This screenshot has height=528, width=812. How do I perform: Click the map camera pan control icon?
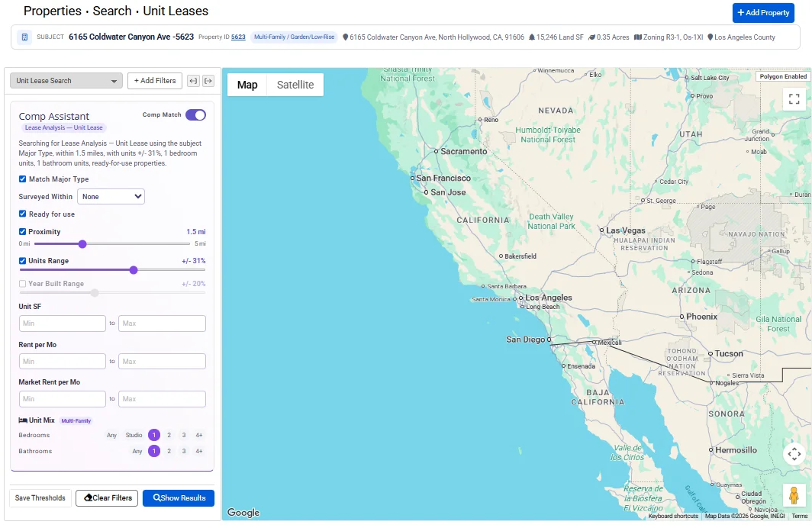(x=794, y=455)
